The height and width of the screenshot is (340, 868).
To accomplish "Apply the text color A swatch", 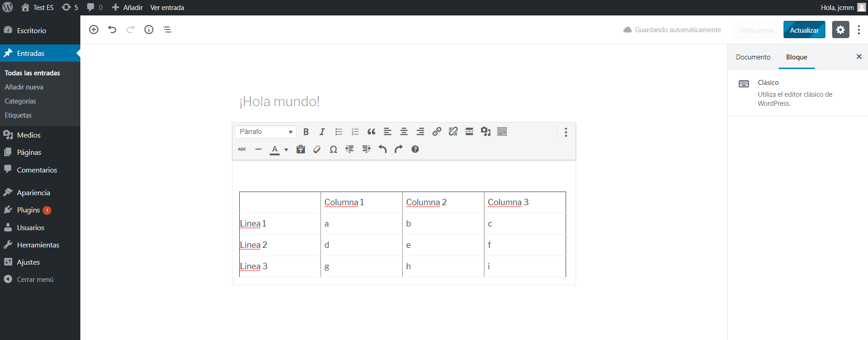I will coord(275,149).
